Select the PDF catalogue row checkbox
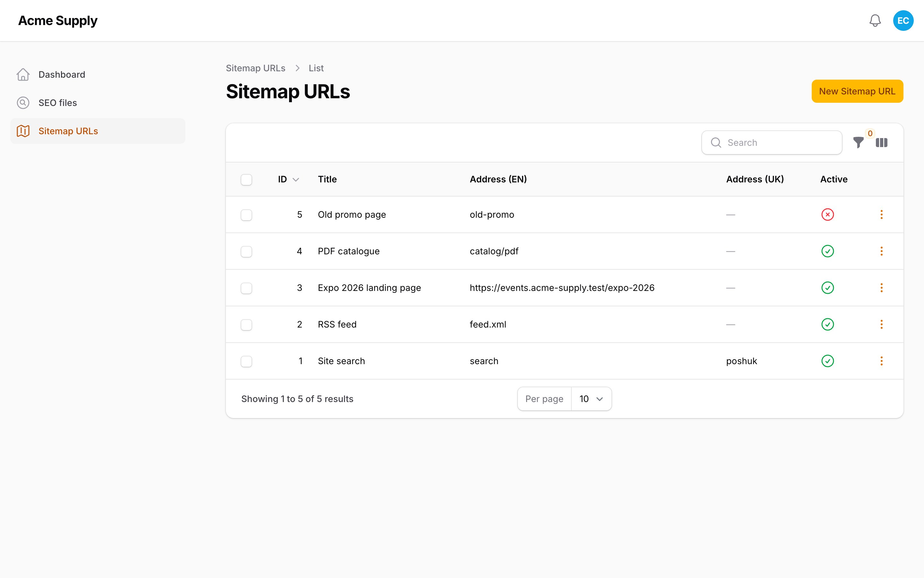 [x=246, y=251]
